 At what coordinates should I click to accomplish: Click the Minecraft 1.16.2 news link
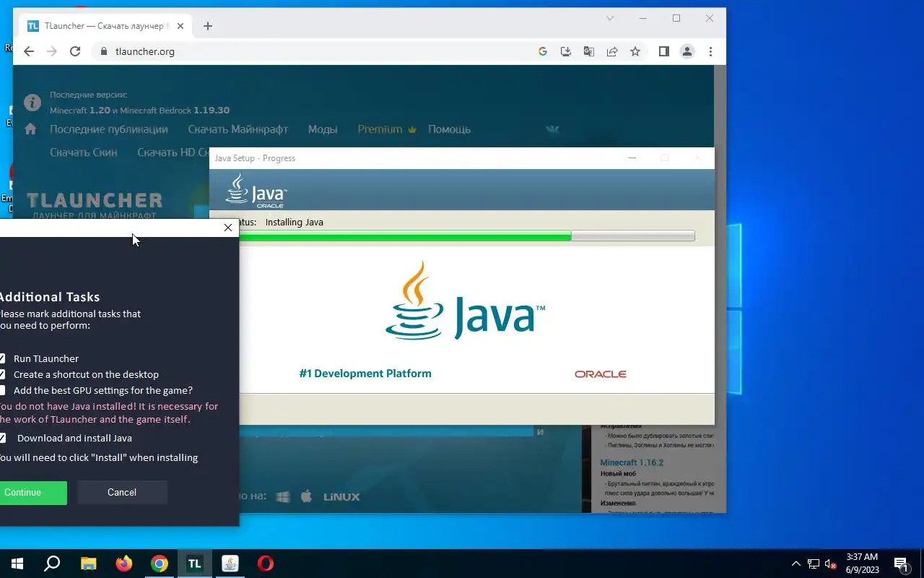[x=632, y=462]
